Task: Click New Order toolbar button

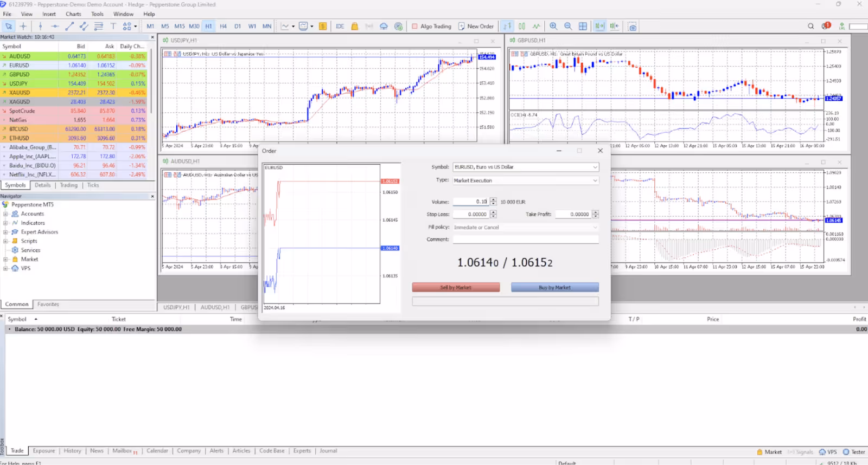Action: click(x=476, y=26)
